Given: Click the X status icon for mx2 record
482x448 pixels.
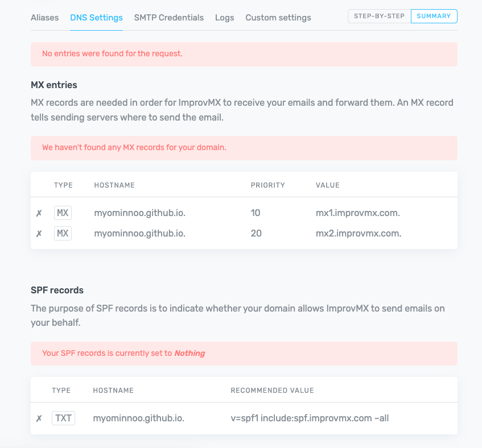Looking at the screenshot, I should pos(39,234).
